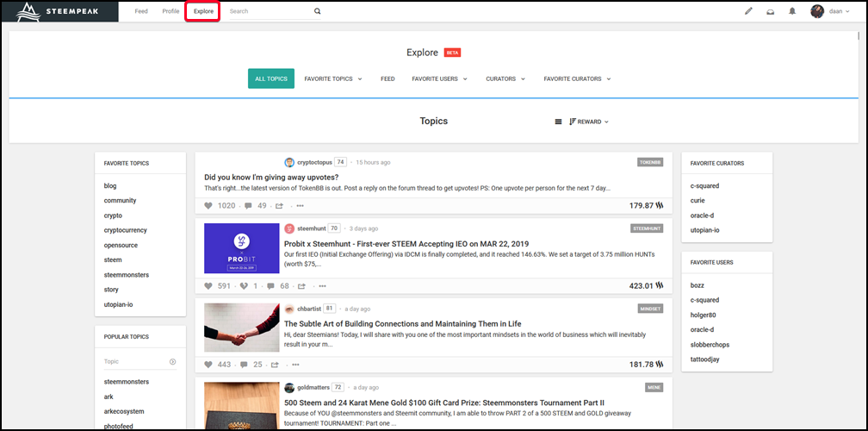The image size is (868, 431).
Task: Open comments on the Steemhunt post
Action: 270,286
